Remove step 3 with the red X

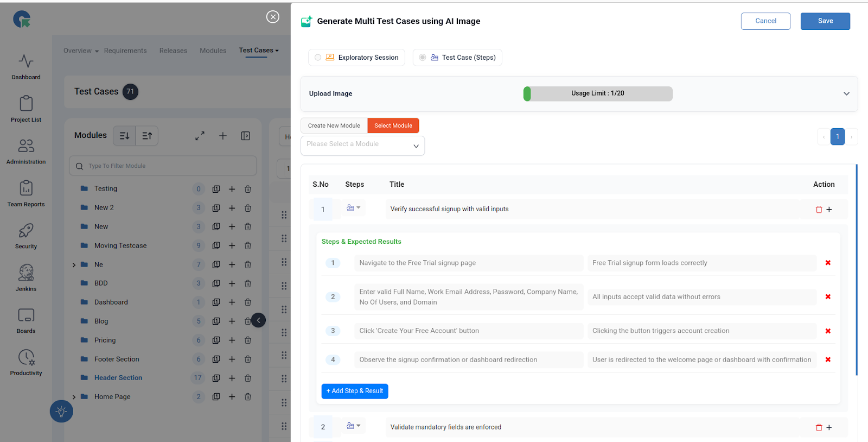828,331
